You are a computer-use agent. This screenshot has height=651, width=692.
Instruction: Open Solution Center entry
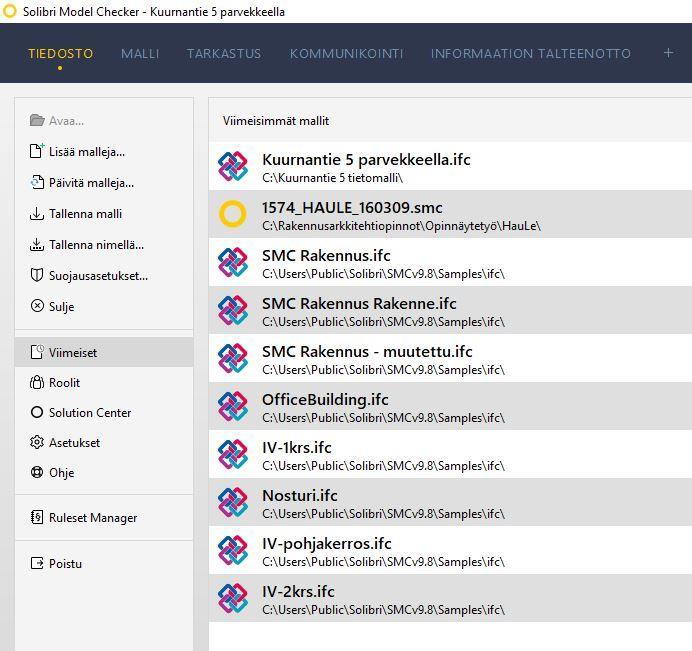tap(104, 412)
